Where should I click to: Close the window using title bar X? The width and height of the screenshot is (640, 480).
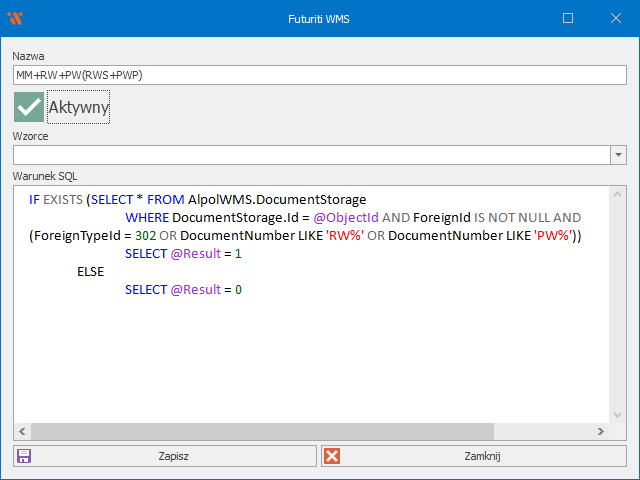tap(613, 18)
